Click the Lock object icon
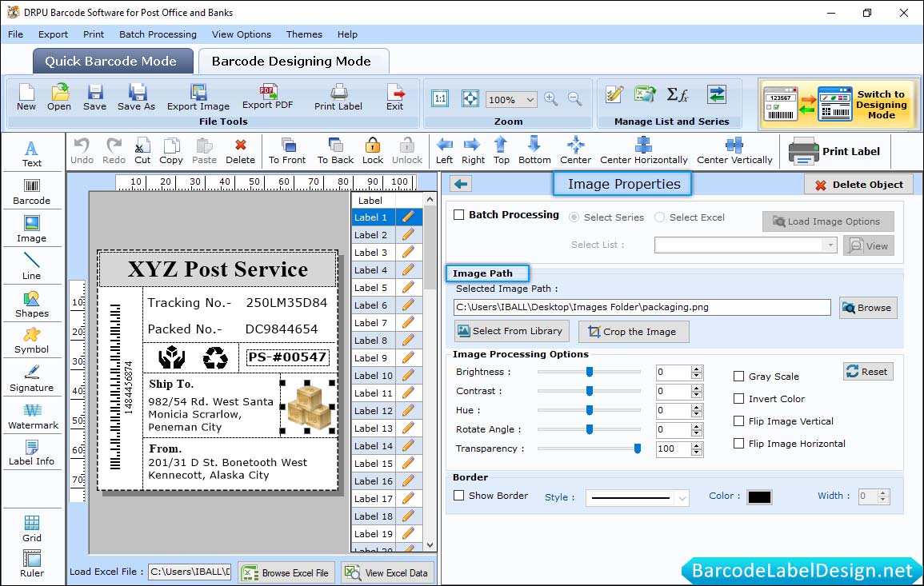 pos(373,149)
